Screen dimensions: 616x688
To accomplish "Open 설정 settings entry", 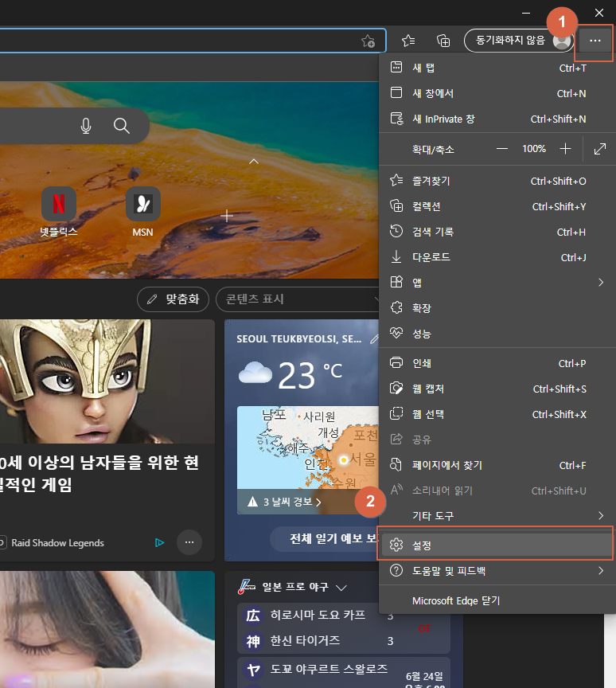I will point(497,545).
